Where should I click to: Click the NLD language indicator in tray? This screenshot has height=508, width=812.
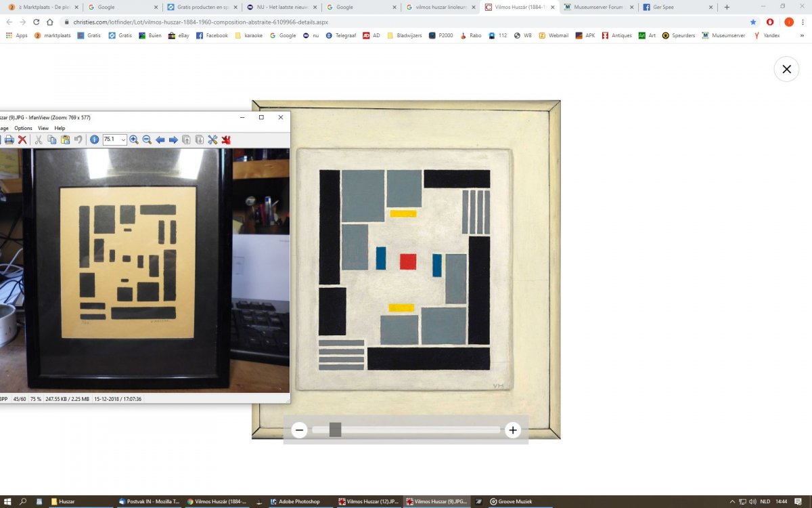click(x=765, y=501)
